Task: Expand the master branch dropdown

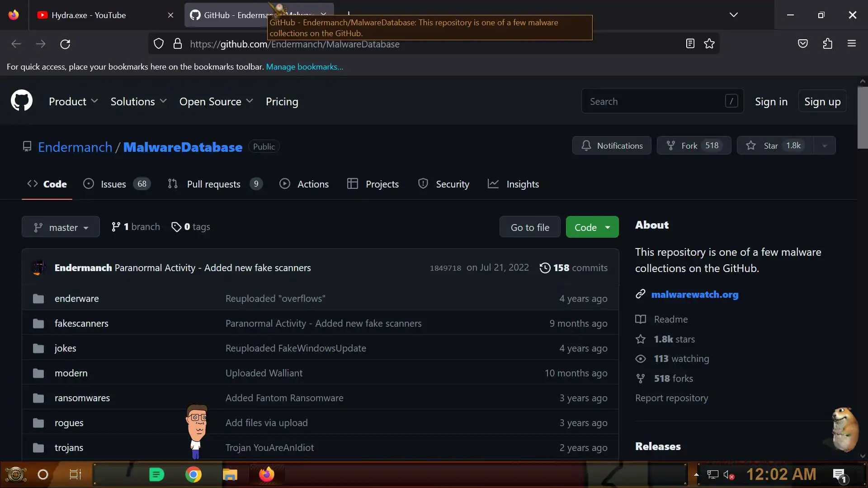Action: (x=61, y=227)
